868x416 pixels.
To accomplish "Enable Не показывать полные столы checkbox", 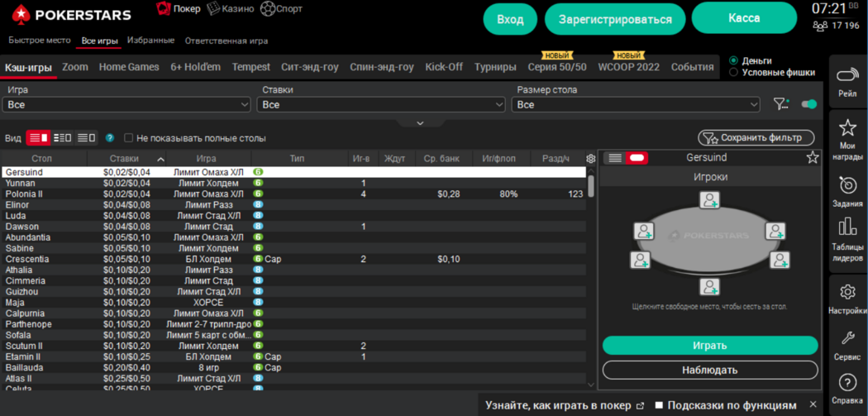I will pos(129,138).
